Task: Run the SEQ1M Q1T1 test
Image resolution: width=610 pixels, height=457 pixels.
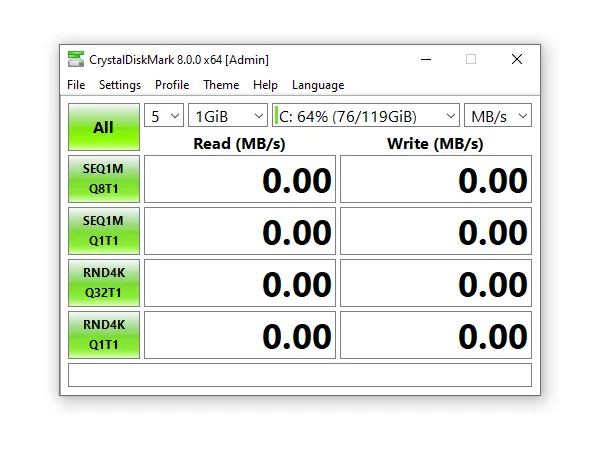Action: 104,231
